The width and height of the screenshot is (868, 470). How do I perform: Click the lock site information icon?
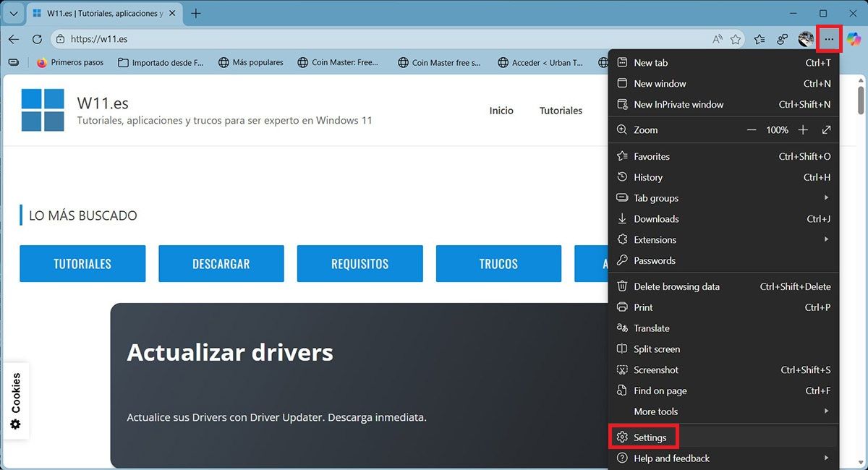61,39
